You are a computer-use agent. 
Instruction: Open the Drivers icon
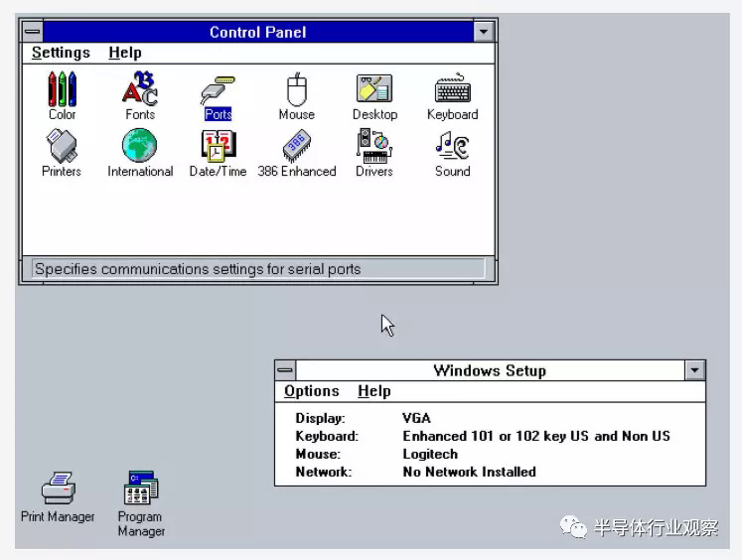click(374, 147)
